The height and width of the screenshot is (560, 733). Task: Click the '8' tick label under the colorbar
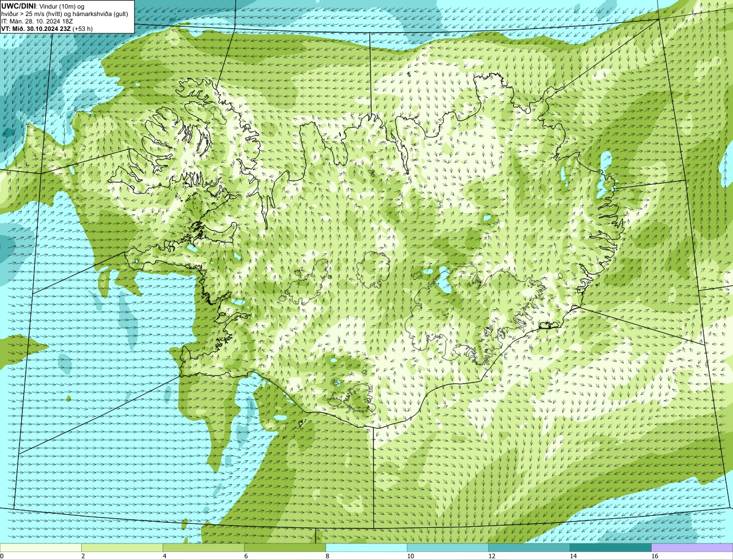pyautogui.click(x=327, y=556)
